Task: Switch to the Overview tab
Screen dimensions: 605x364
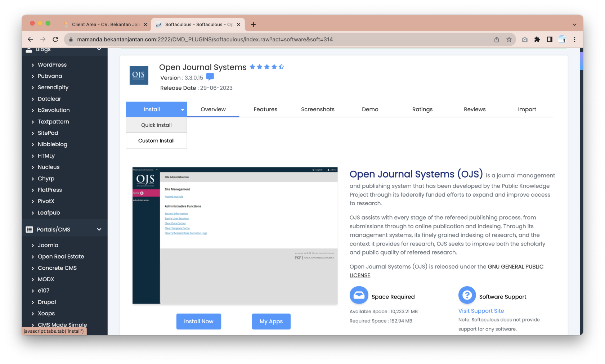Action: click(213, 109)
